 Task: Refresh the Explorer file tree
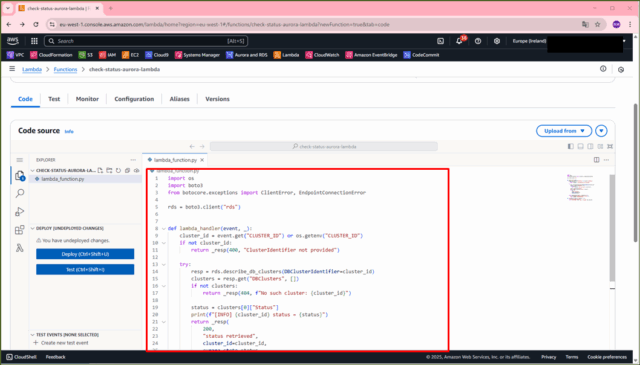pos(118,170)
